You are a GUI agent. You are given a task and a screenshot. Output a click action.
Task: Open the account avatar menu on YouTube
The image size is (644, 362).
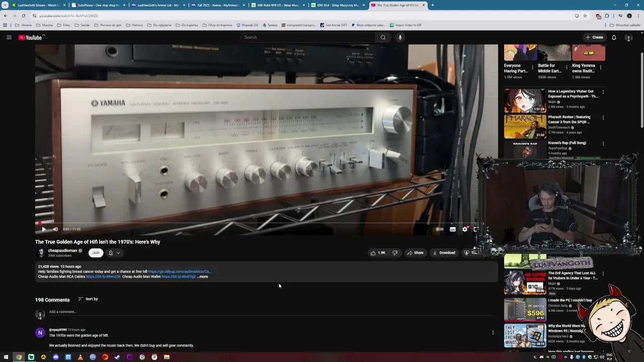pyautogui.click(x=628, y=37)
